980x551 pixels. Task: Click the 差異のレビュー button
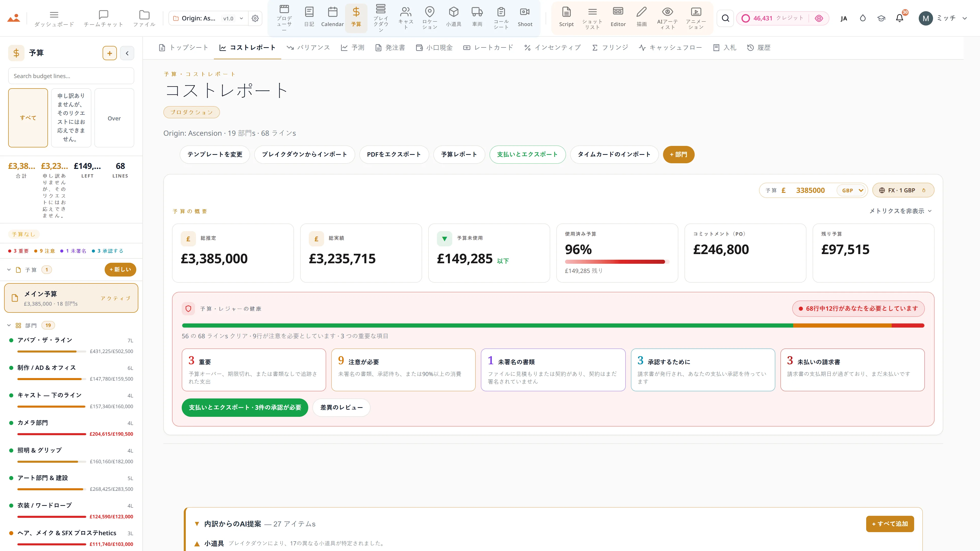[x=341, y=408]
